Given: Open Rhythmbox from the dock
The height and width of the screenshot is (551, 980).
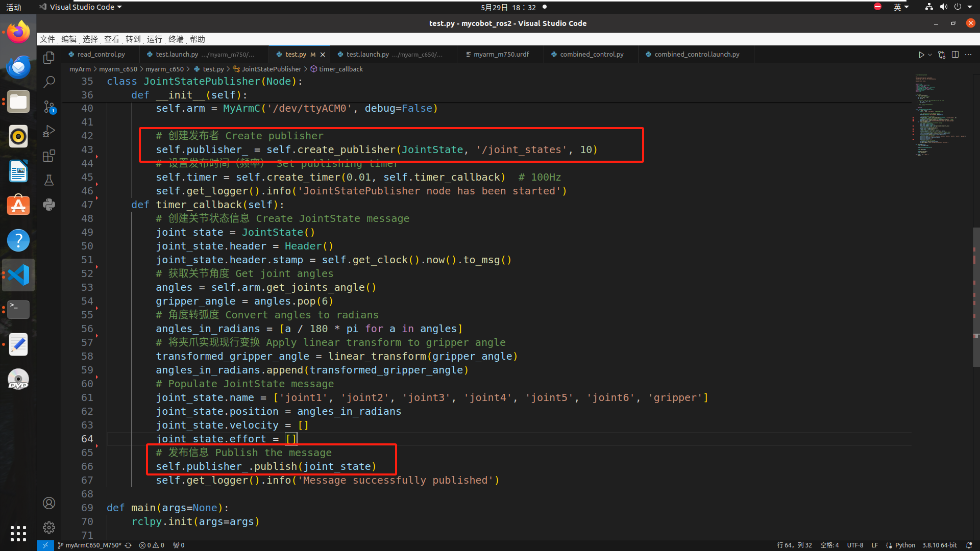Looking at the screenshot, I should [x=18, y=136].
